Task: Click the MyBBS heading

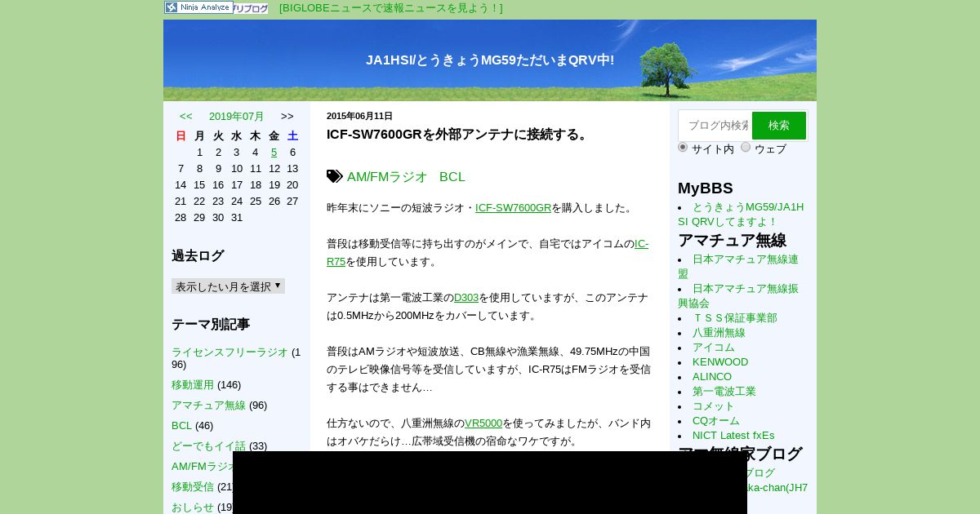Action: click(706, 188)
